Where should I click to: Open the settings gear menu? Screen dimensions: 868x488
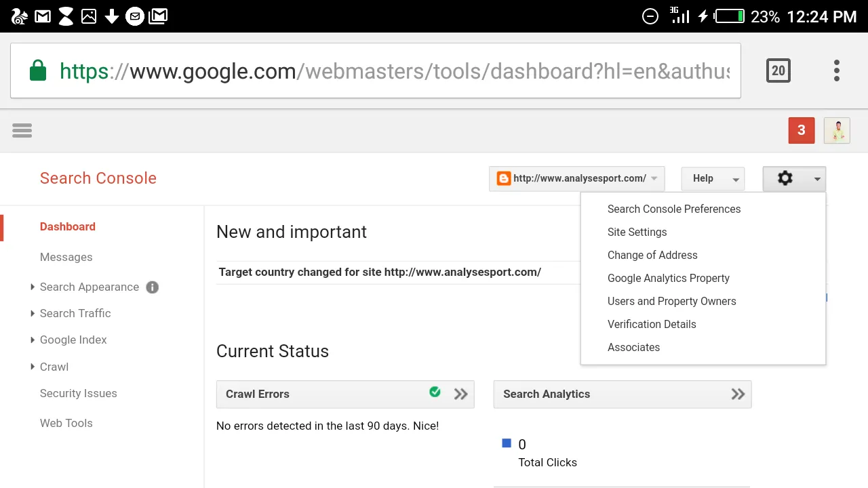(794, 179)
